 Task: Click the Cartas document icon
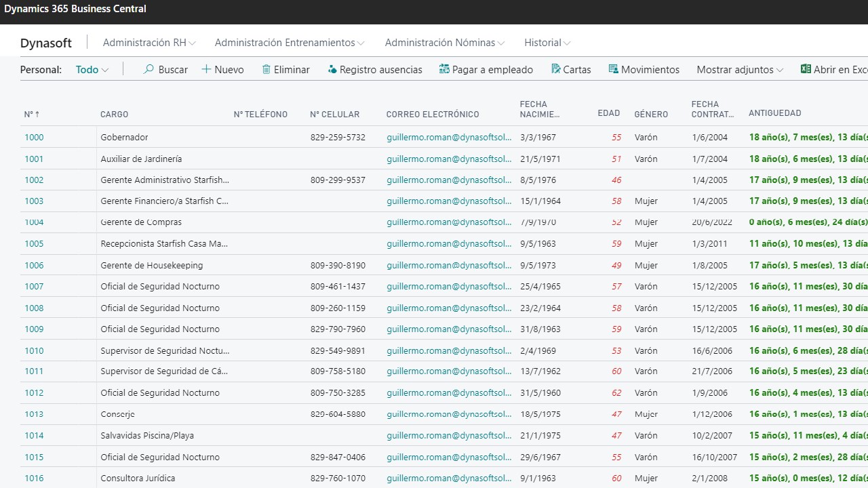point(556,69)
